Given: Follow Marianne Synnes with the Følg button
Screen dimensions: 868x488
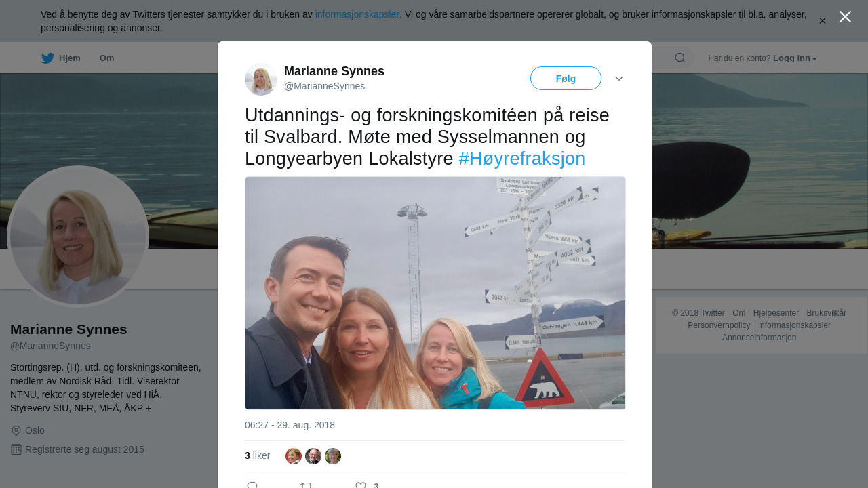Looking at the screenshot, I should [x=566, y=79].
